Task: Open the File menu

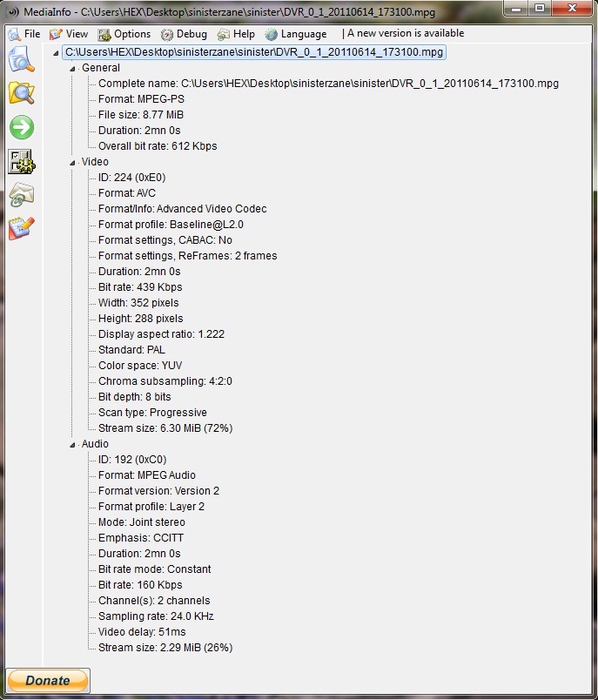Action: pyautogui.click(x=24, y=34)
